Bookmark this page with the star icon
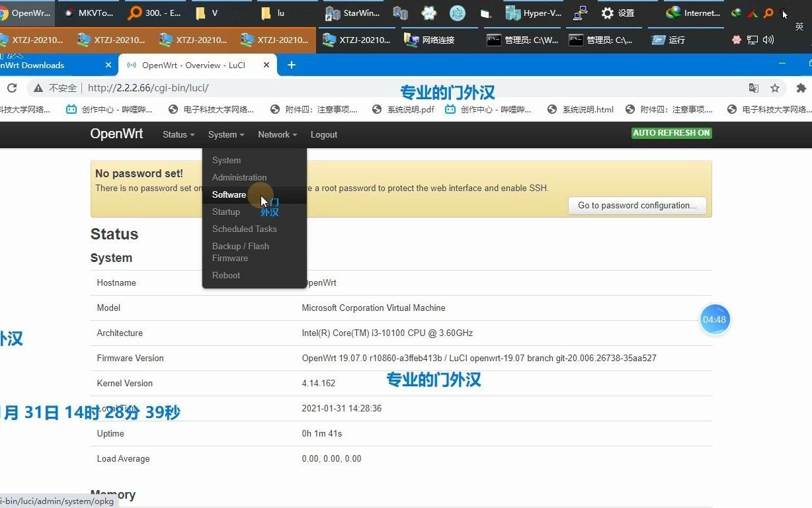 pos(775,88)
